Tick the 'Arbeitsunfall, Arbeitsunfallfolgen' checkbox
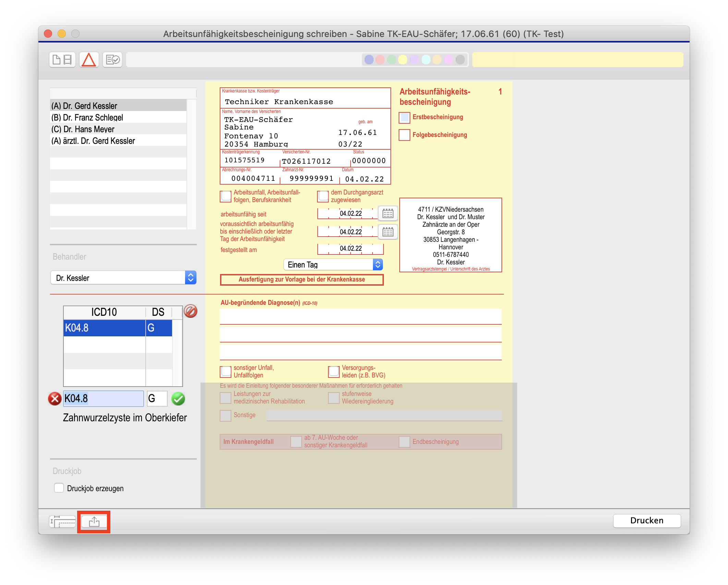This screenshot has height=585, width=728. tap(226, 196)
